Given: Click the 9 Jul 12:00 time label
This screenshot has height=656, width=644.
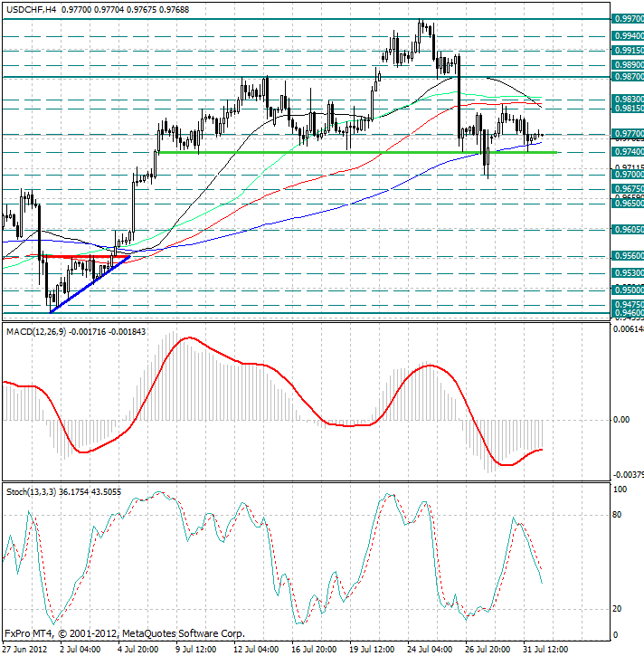Looking at the screenshot, I should 195,650.
